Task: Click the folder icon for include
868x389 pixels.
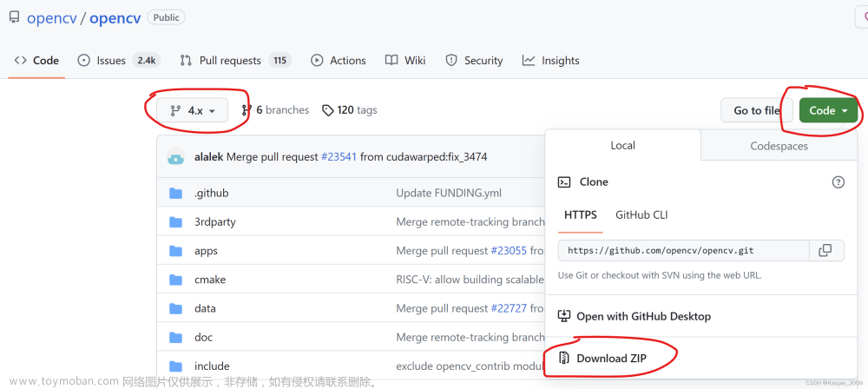Action: pos(175,366)
